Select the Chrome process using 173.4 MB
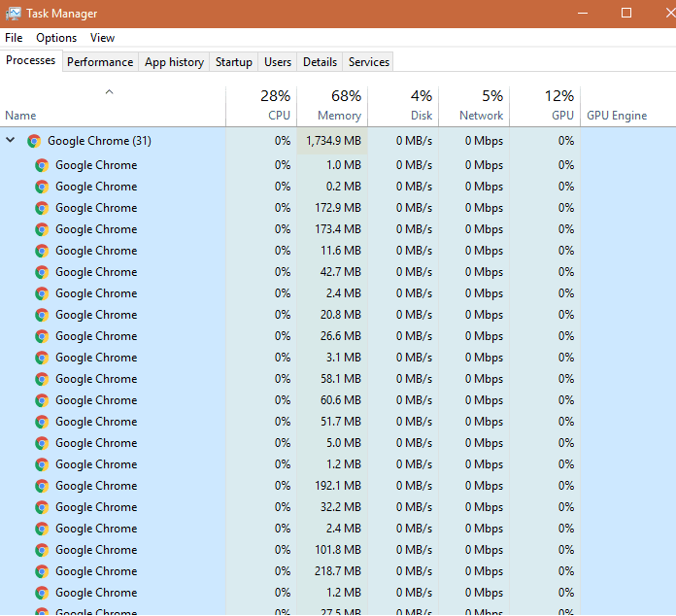 click(x=96, y=229)
